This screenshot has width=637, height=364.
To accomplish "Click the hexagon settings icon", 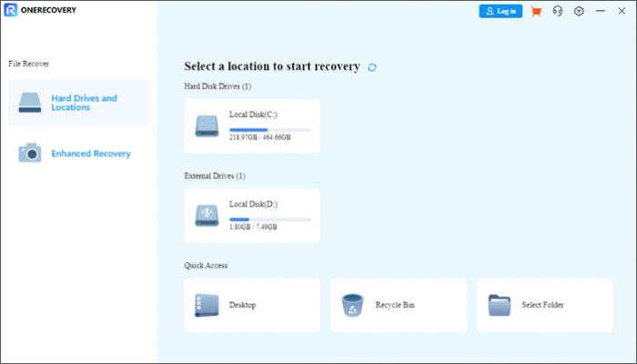I will (579, 11).
